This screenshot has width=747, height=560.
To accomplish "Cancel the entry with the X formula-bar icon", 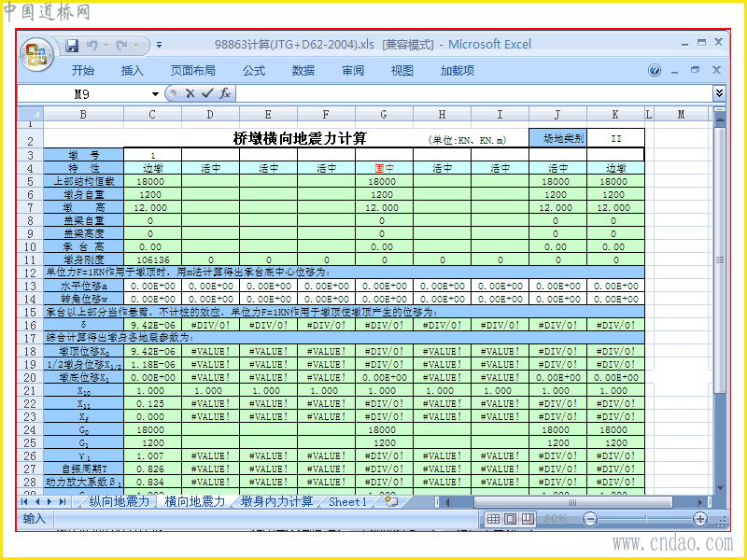I will pos(190,93).
